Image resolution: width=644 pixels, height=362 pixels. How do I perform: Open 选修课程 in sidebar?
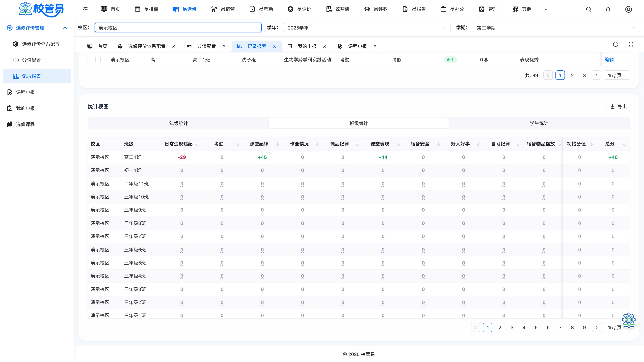pyautogui.click(x=37, y=124)
